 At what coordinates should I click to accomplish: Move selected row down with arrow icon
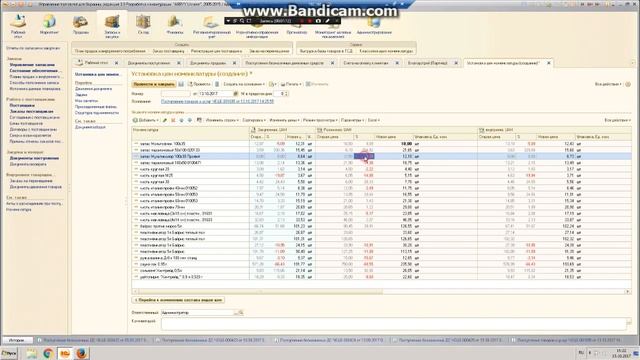coord(190,120)
